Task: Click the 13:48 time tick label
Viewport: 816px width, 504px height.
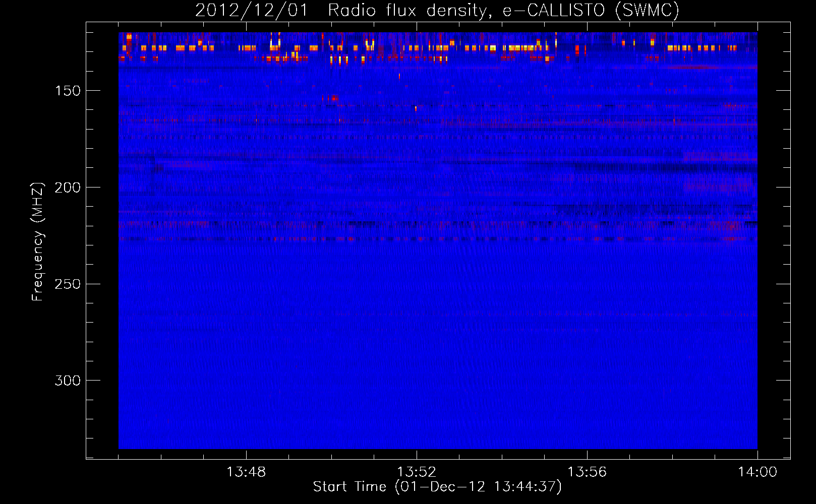Action: [246, 472]
